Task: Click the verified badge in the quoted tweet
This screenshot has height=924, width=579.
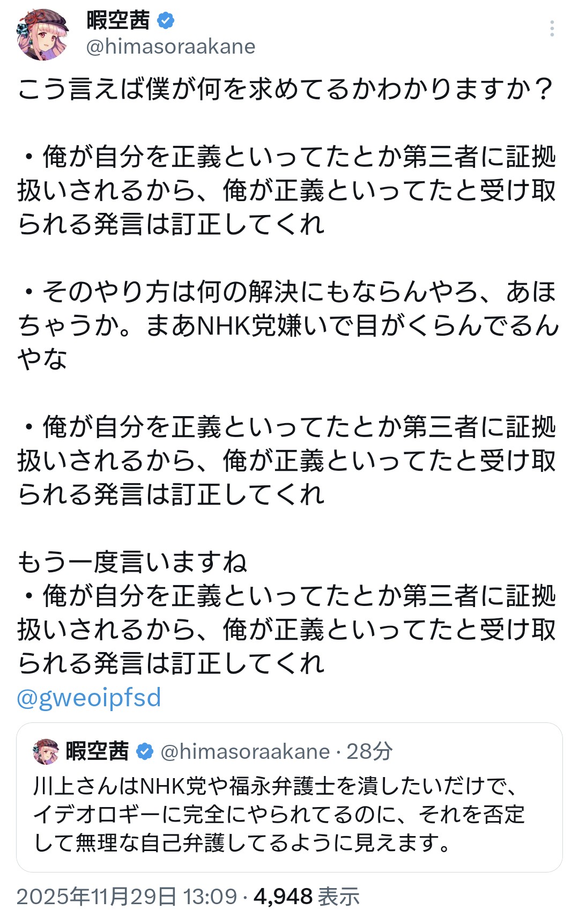Action: coord(145,752)
